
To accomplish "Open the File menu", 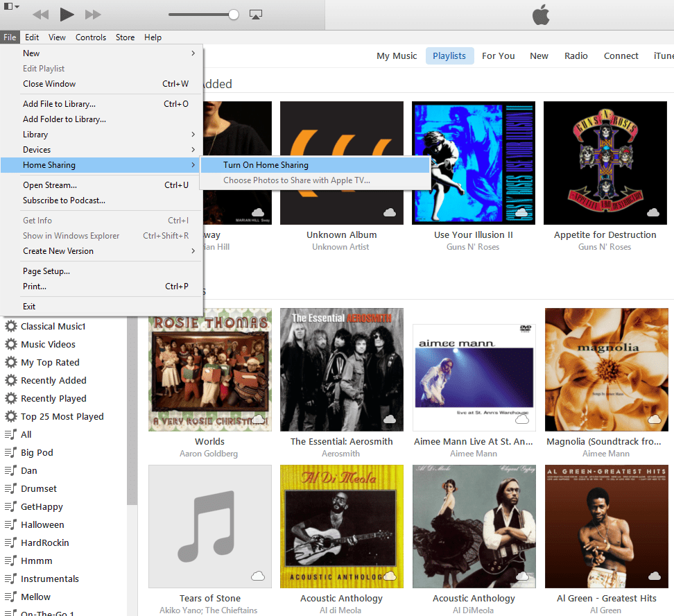I will (10, 37).
